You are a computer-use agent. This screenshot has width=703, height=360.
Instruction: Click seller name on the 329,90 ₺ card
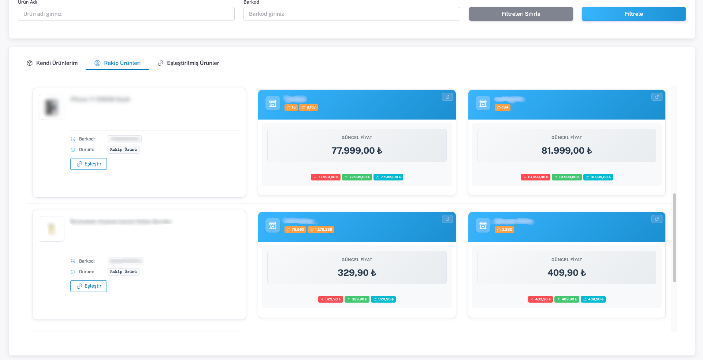click(x=299, y=221)
